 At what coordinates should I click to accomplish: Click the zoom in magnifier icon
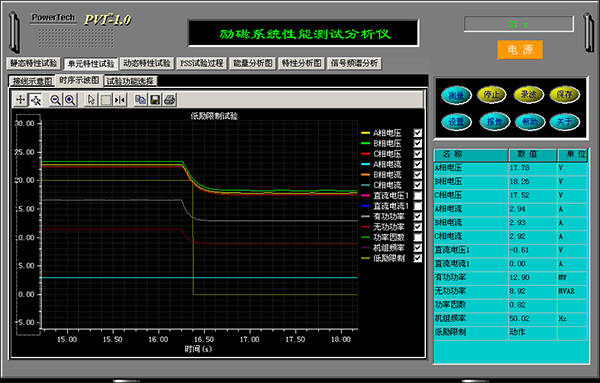(x=70, y=100)
